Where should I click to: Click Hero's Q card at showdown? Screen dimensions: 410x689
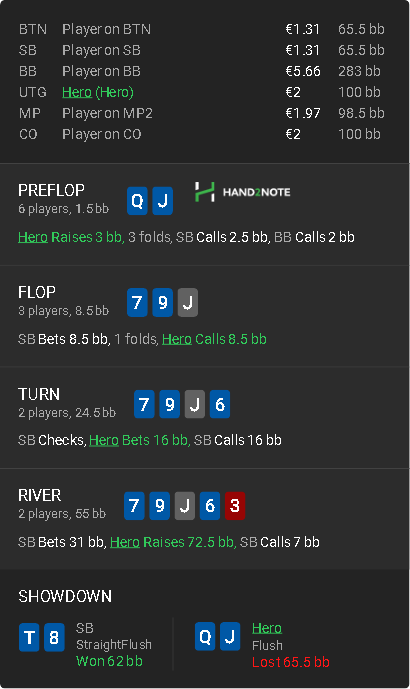205,636
